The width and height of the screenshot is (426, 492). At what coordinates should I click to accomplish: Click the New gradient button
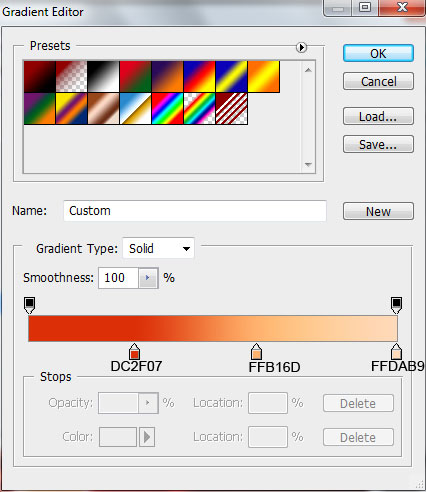[378, 211]
